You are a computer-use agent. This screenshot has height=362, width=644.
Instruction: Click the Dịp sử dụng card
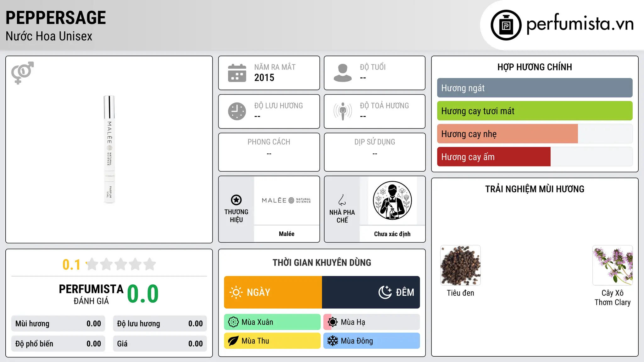tap(375, 152)
